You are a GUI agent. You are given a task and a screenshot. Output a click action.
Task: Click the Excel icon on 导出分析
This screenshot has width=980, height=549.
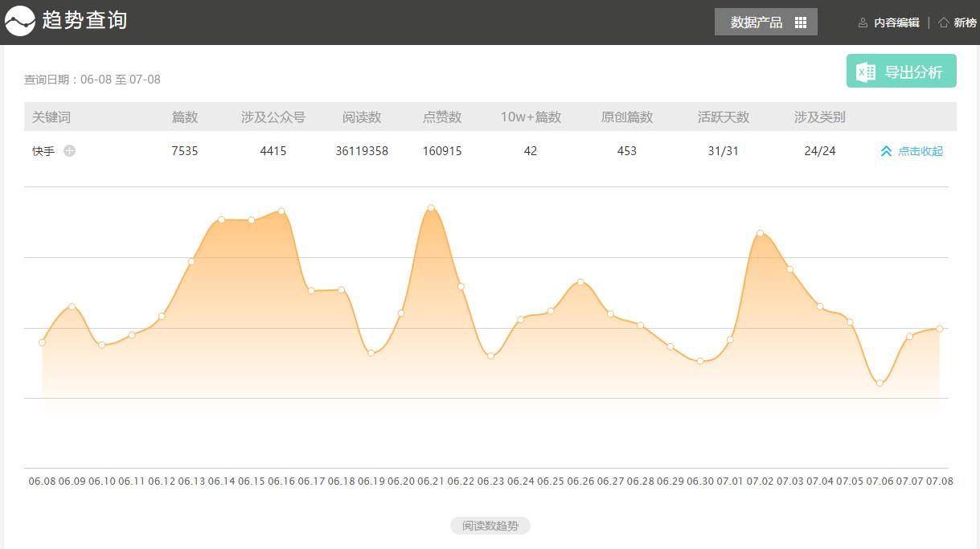pyautogui.click(x=866, y=72)
